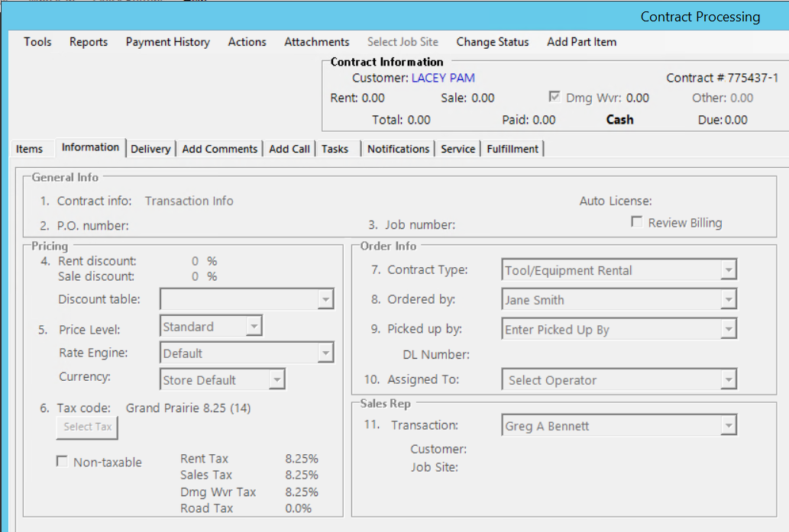Viewport: 789px width, 532px height.
Task: Check the Non-taxable checkbox
Action: [63, 462]
